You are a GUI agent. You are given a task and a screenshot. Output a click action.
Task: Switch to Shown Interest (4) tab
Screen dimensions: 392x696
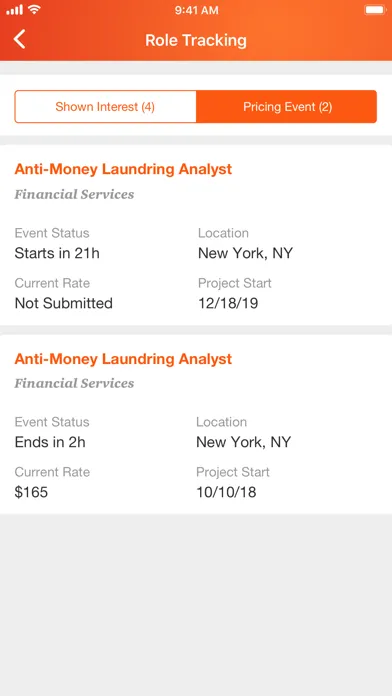pyautogui.click(x=105, y=107)
